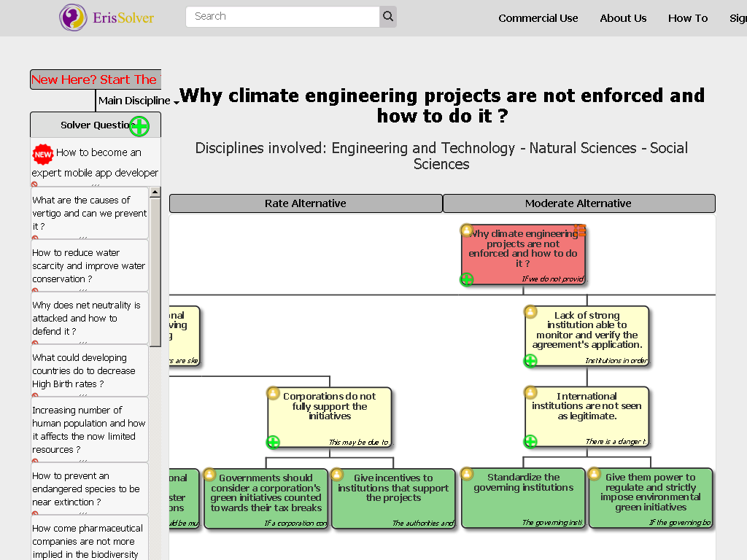Select green node Give them power to regulate
747x560 pixels.
point(651,498)
